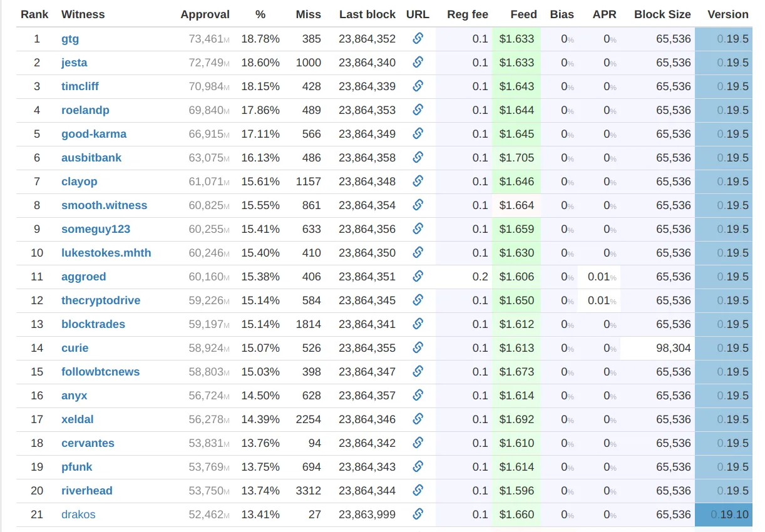Open the URL link icon for lukestokes.mhth
This screenshot has height=532, width=765.
pyautogui.click(x=418, y=252)
